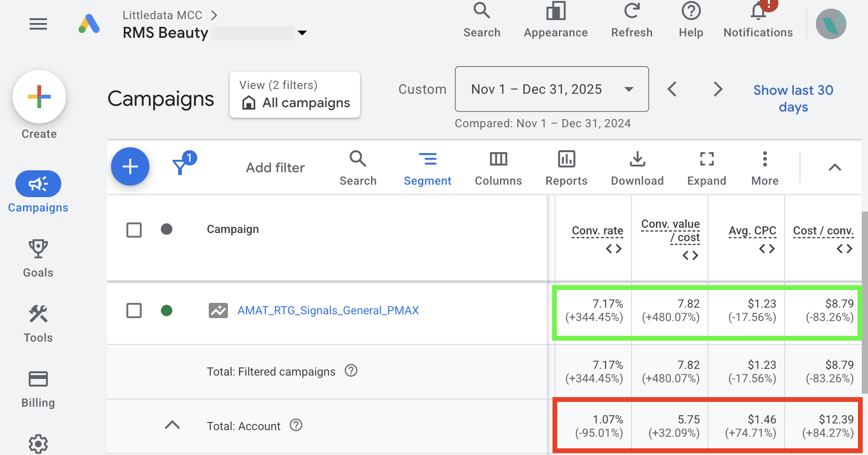Open the Appearance settings
The image size is (868, 455).
click(555, 20)
